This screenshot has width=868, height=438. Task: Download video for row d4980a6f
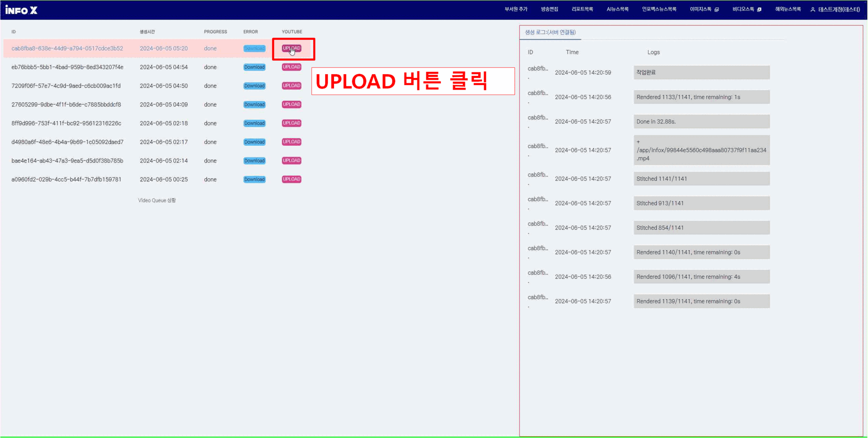(255, 142)
